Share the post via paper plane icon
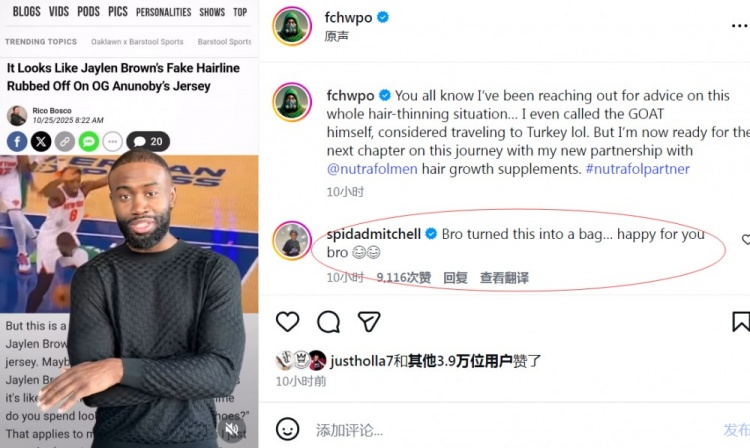750x448 pixels. click(x=369, y=322)
